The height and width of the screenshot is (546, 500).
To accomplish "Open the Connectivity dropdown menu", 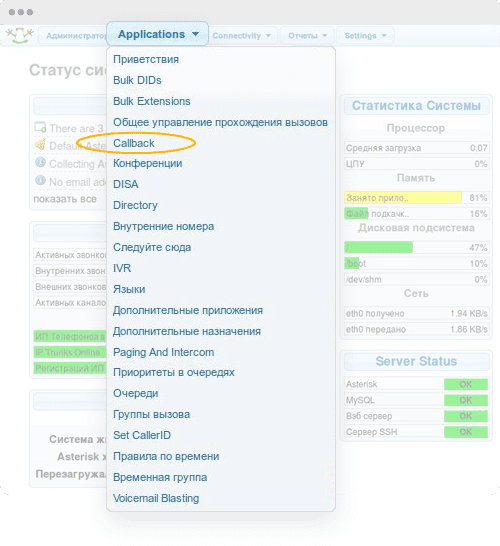I will [x=242, y=36].
